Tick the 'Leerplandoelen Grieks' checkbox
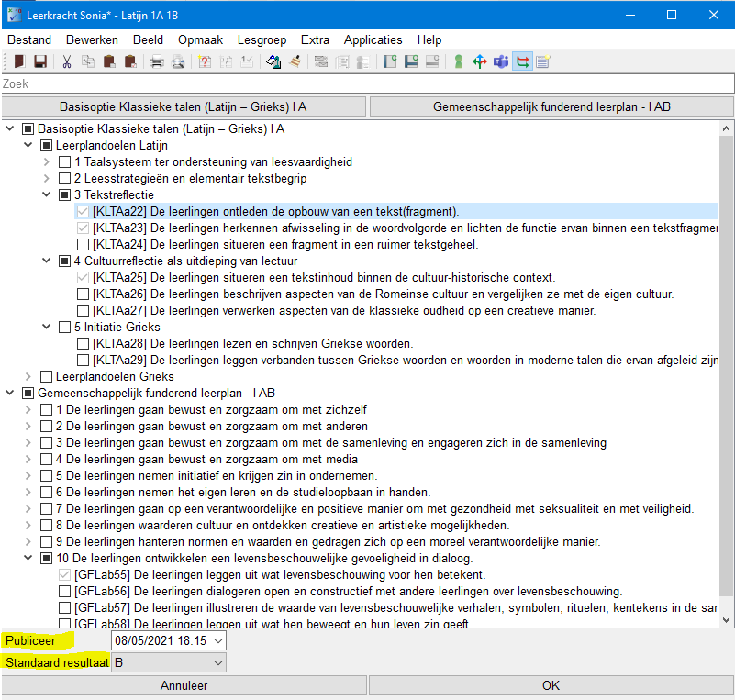This screenshot has width=735, height=700. coord(47,377)
